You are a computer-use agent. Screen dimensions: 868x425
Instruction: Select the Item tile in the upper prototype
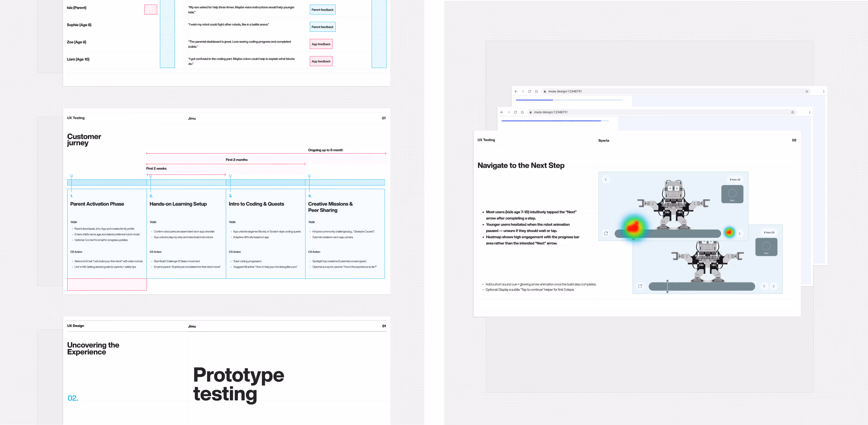732,194
